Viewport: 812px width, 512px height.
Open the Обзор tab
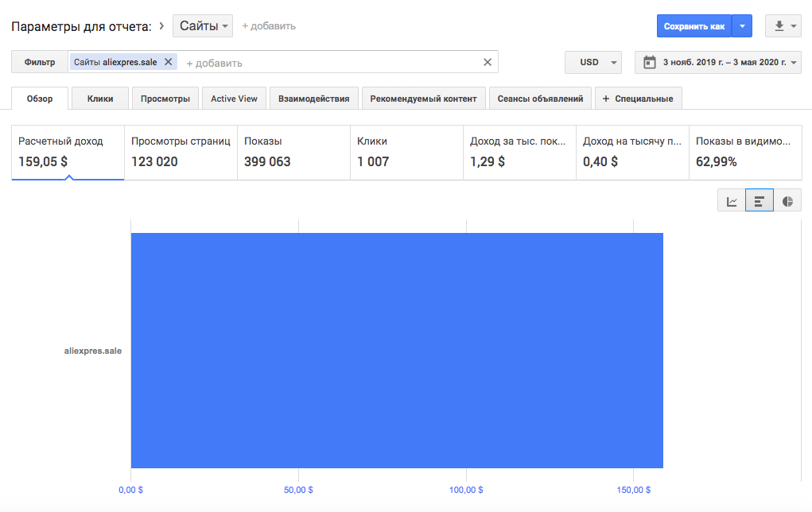(40, 99)
